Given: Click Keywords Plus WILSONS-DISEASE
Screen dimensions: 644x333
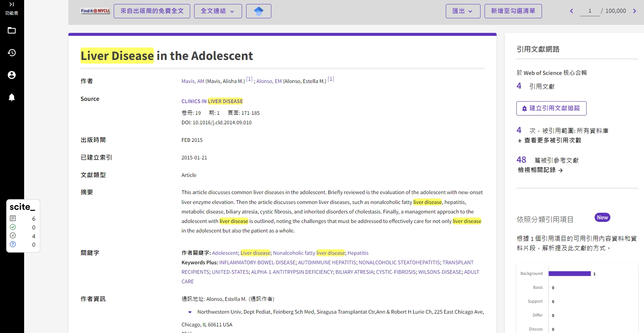Looking at the screenshot, I should (x=440, y=272).
